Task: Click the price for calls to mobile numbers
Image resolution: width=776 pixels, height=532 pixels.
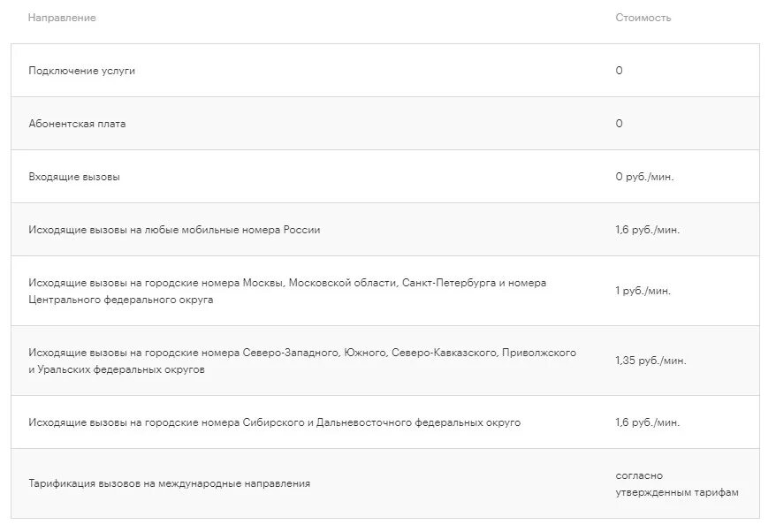Action: pyautogui.click(x=648, y=230)
